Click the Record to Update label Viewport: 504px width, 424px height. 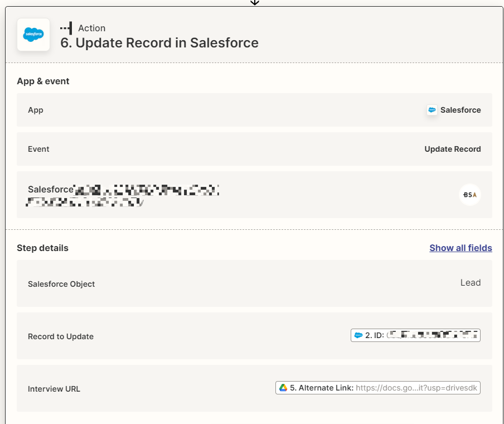click(61, 336)
